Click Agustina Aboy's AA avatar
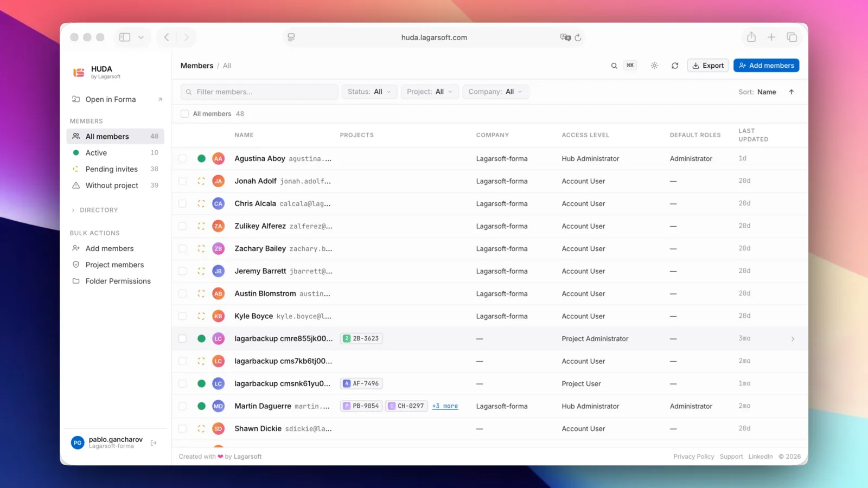 (x=218, y=159)
